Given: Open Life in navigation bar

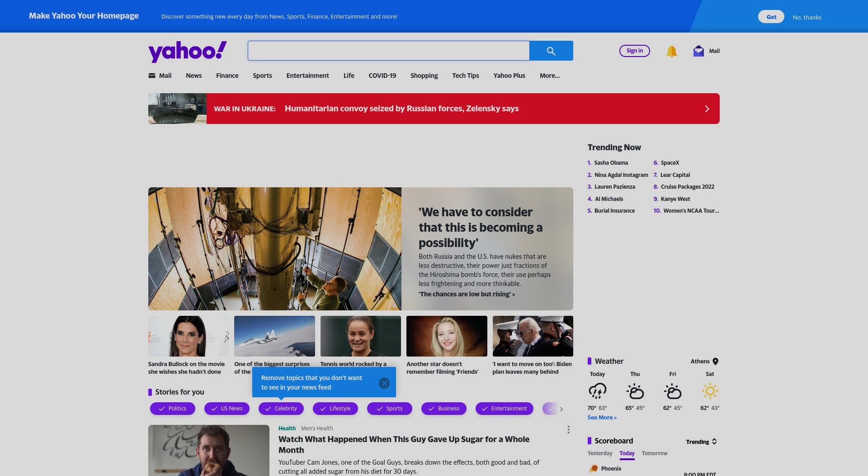Looking at the screenshot, I should tap(349, 76).
